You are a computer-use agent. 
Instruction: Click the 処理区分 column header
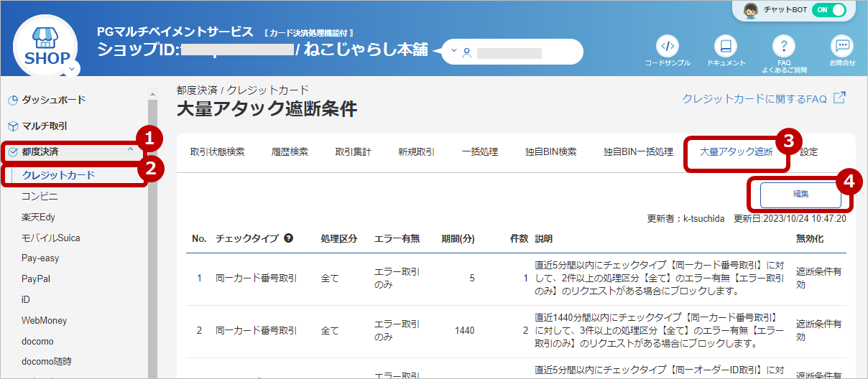[x=338, y=238]
